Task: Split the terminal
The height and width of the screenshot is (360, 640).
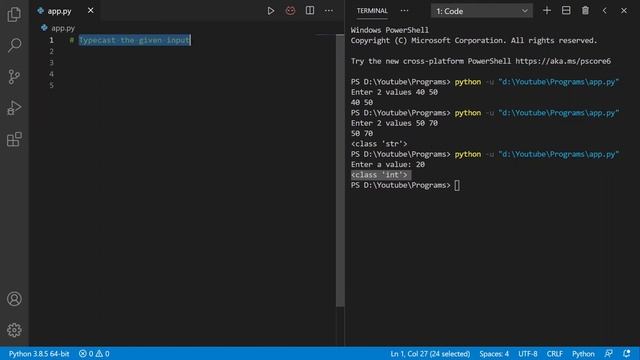Action: [x=566, y=11]
